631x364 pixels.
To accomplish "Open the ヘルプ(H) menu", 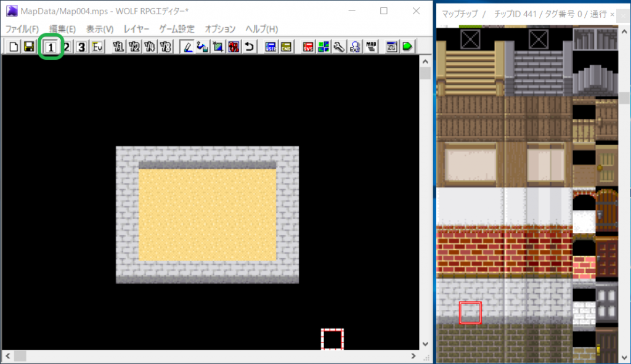I will coord(261,29).
